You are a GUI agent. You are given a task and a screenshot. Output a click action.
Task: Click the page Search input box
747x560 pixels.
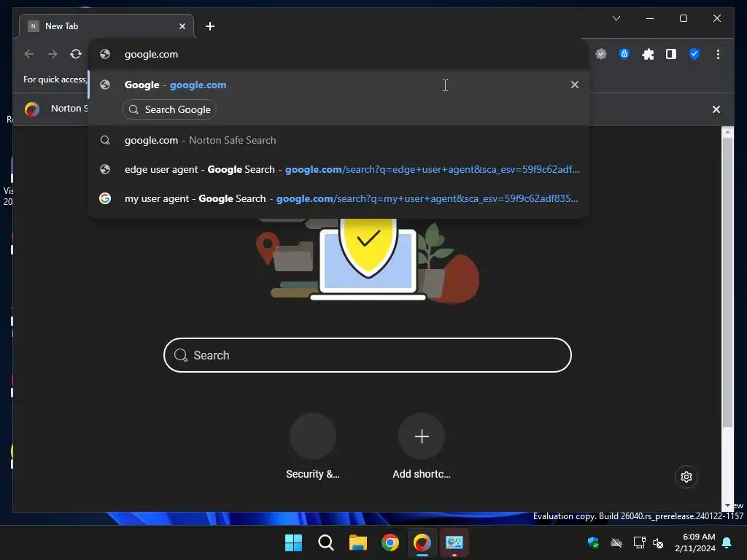[x=368, y=355]
